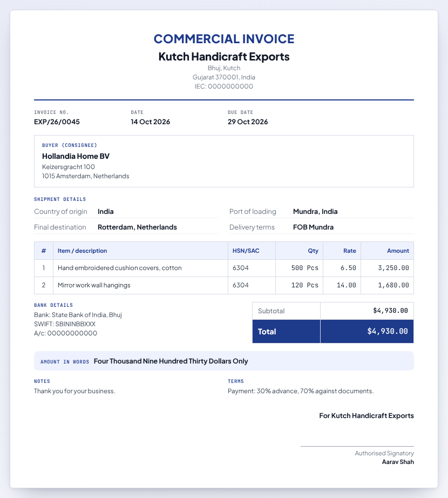This screenshot has width=448, height=498.
Task: Click the DUE DATE label
Action: [x=240, y=112]
